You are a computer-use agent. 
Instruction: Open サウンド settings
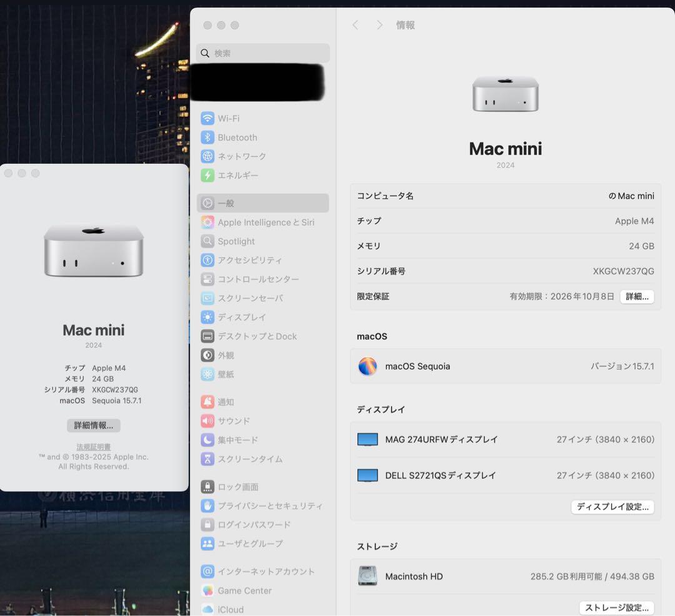(233, 421)
